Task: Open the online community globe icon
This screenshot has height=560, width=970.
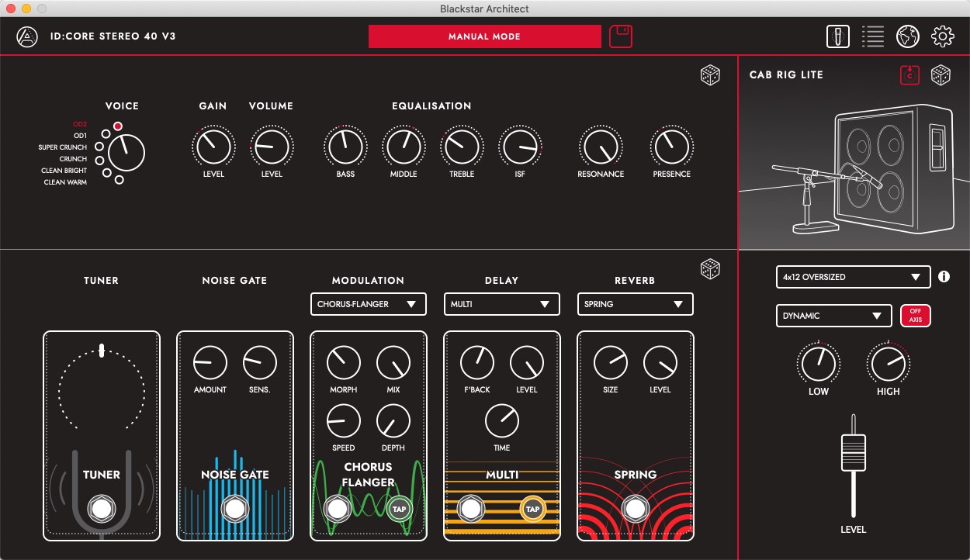Action: point(908,36)
